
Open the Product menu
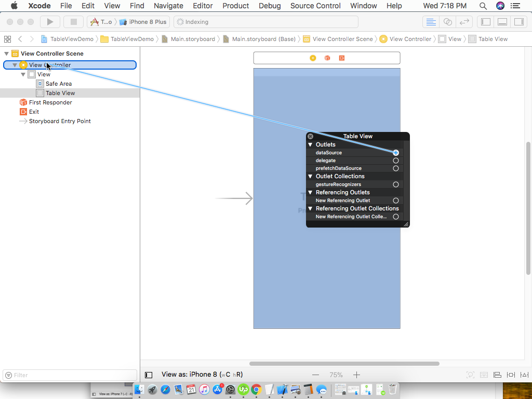pos(236,6)
